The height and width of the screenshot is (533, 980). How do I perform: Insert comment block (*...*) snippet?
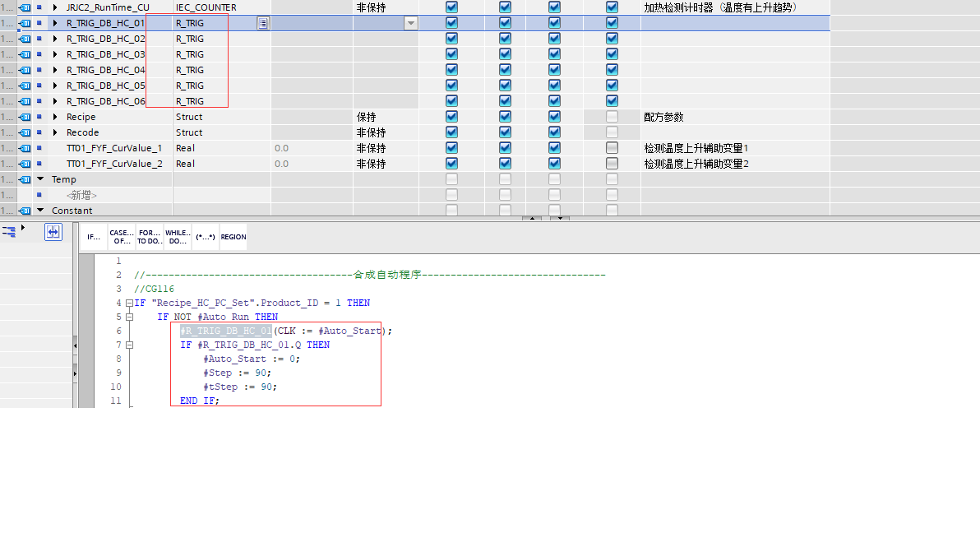coord(206,237)
